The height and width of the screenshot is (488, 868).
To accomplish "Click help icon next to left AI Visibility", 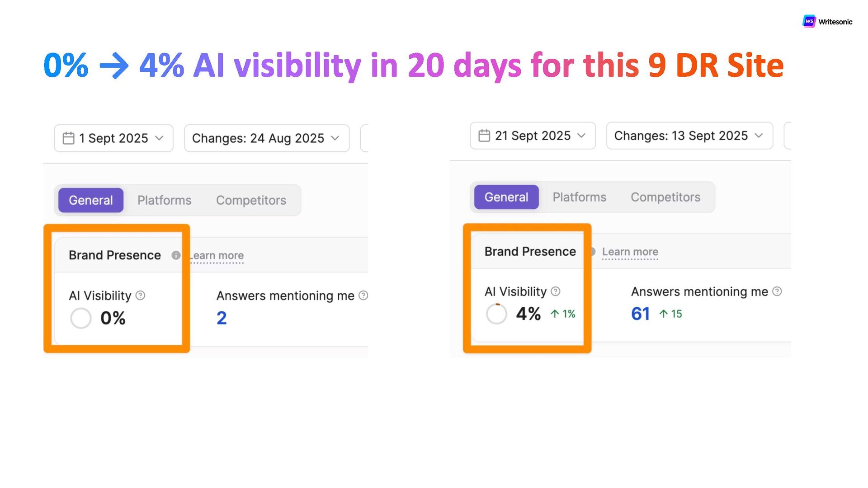I will point(141,296).
